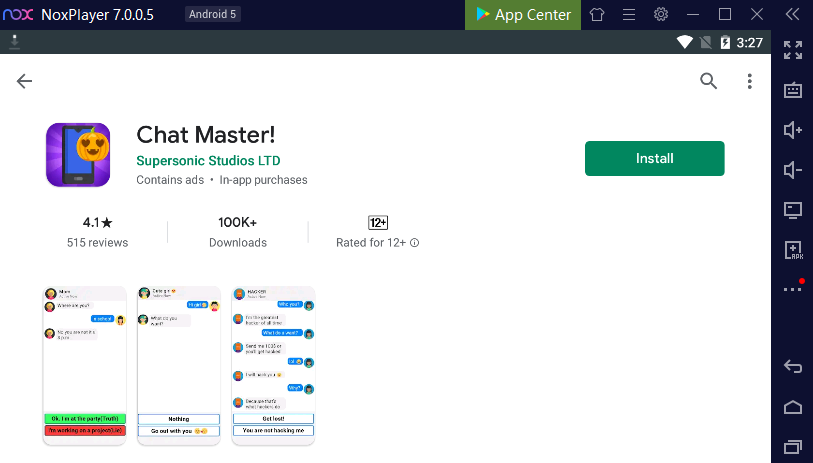Click the Rated for 12+ info icon
813x463 pixels.
pyautogui.click(x=415, y=243)
